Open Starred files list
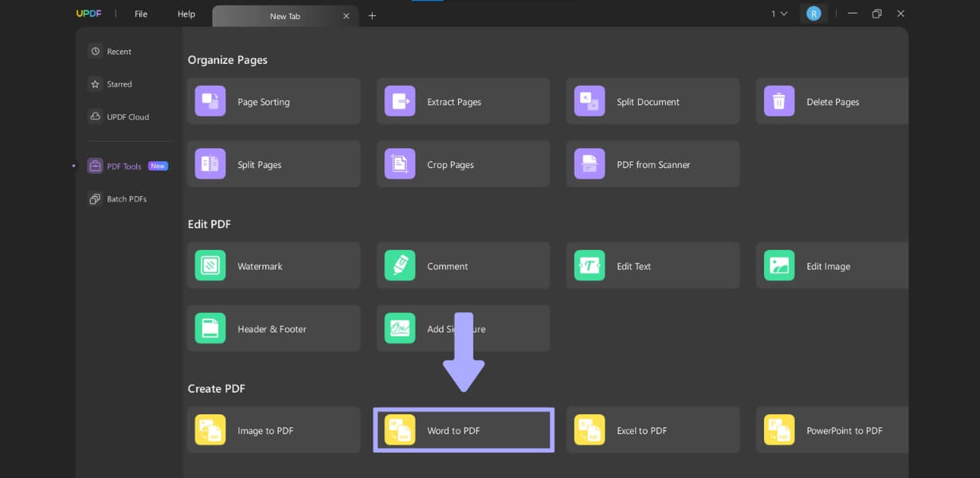980x478 pixels. click(120, 84)
